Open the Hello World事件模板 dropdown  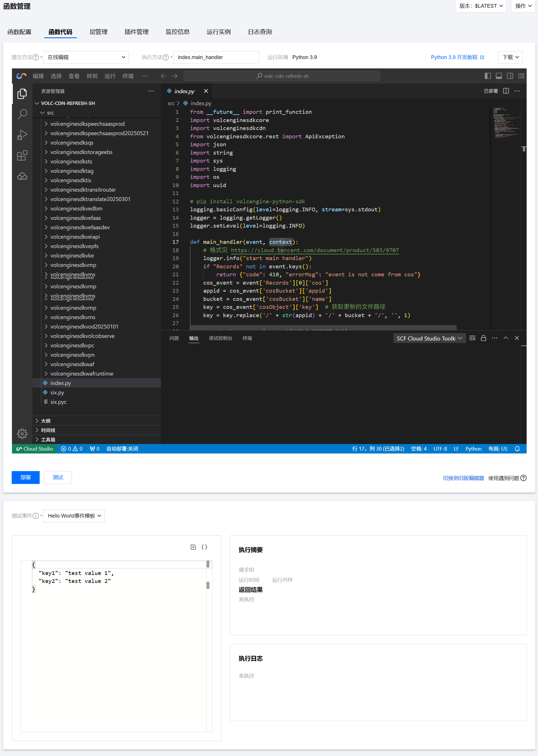(74, 516)
